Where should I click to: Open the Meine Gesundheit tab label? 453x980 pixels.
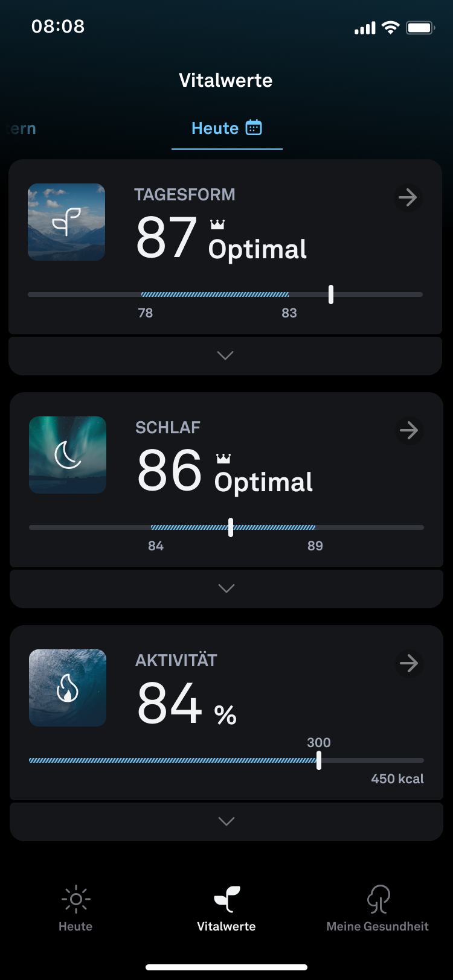coord(377,926)
